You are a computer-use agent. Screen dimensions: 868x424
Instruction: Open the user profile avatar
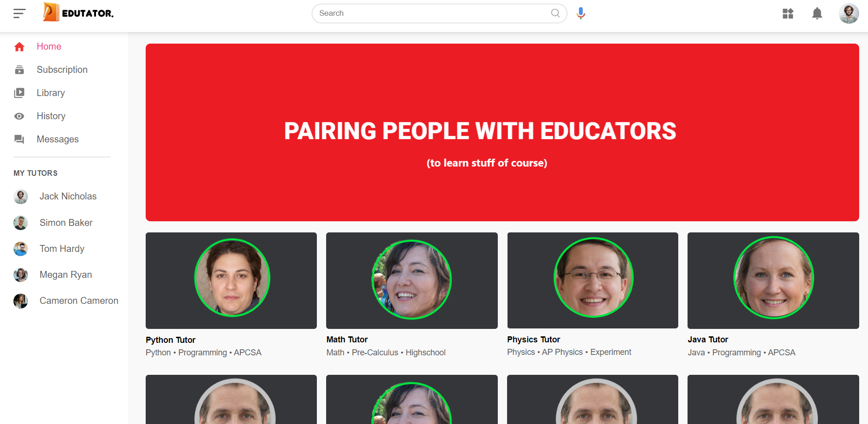click(x=849, y=13)
